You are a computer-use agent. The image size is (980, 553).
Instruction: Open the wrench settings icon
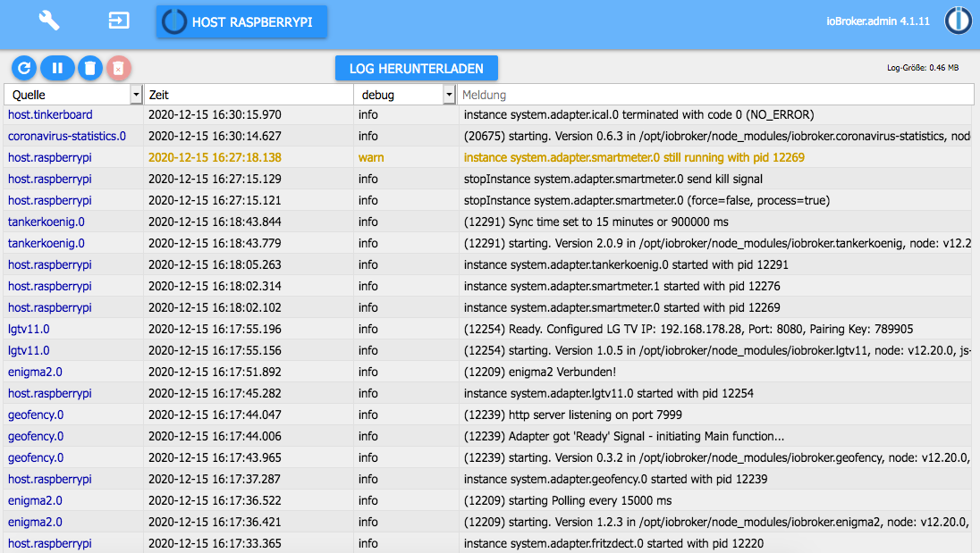pos(49,21)
